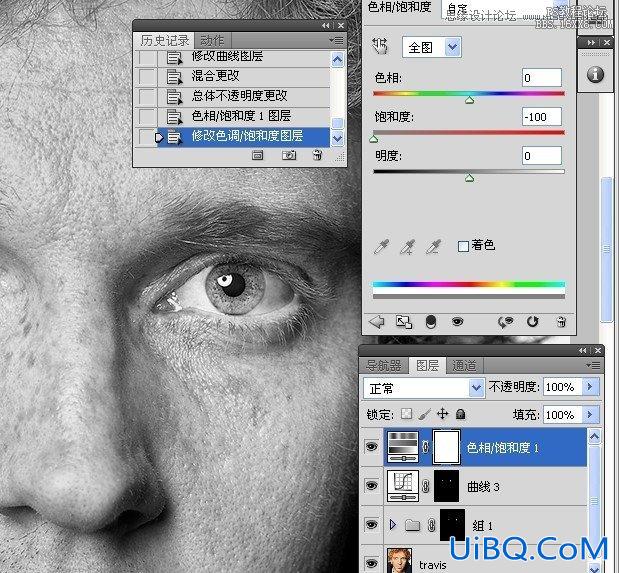Select history state 混合更改

click(244, 76)
